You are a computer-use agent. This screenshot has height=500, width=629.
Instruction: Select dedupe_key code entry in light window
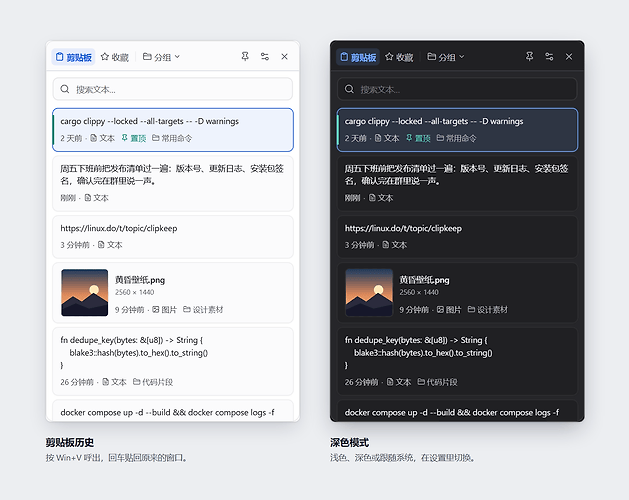(173, 361)
